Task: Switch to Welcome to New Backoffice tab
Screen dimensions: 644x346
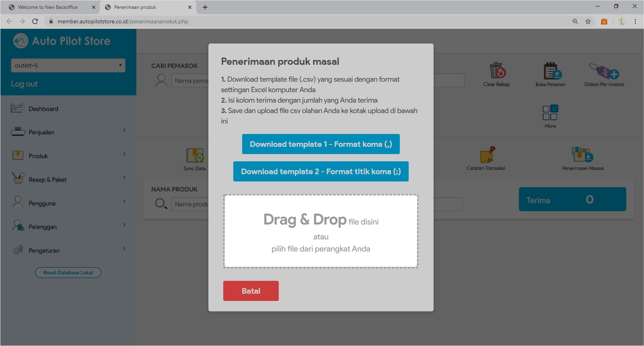Action: click(48, 7)
